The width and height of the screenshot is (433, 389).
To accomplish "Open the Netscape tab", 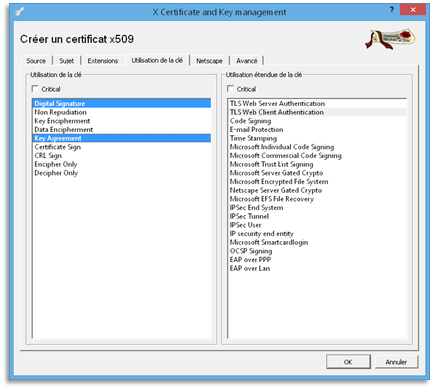I will (209, 61).
